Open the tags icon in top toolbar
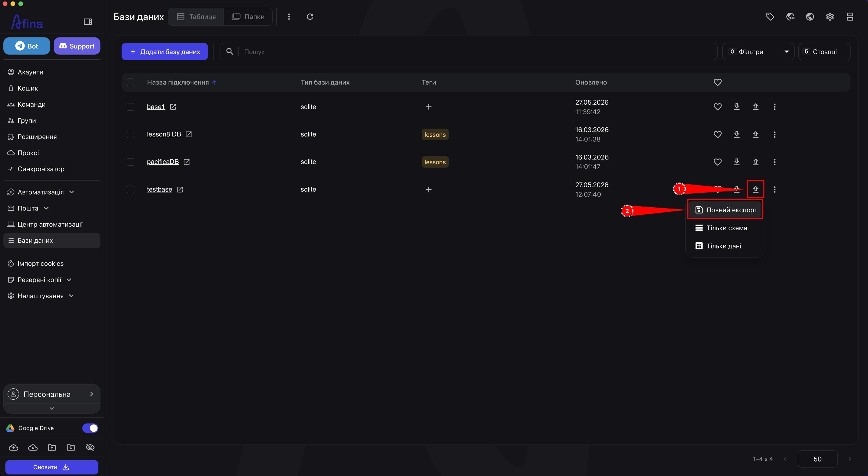The height and width of the screenshot is (476, 868). point(770,17)
